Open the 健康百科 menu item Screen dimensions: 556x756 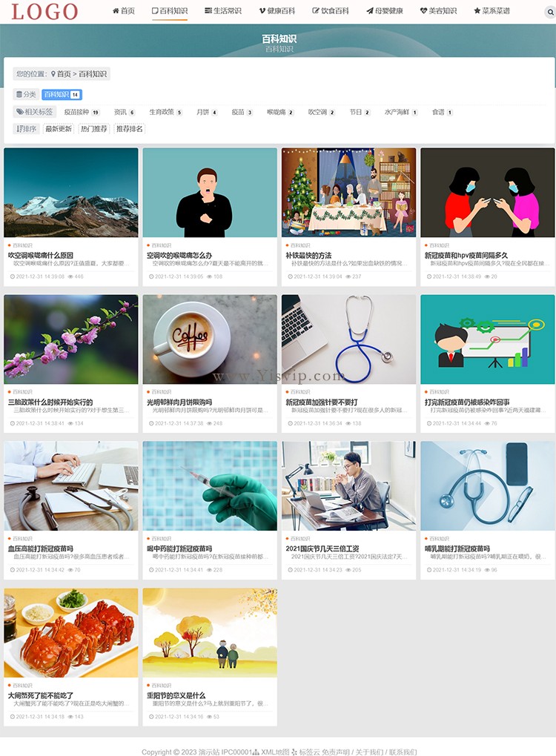pyautogui.click(x=277, y=10)
